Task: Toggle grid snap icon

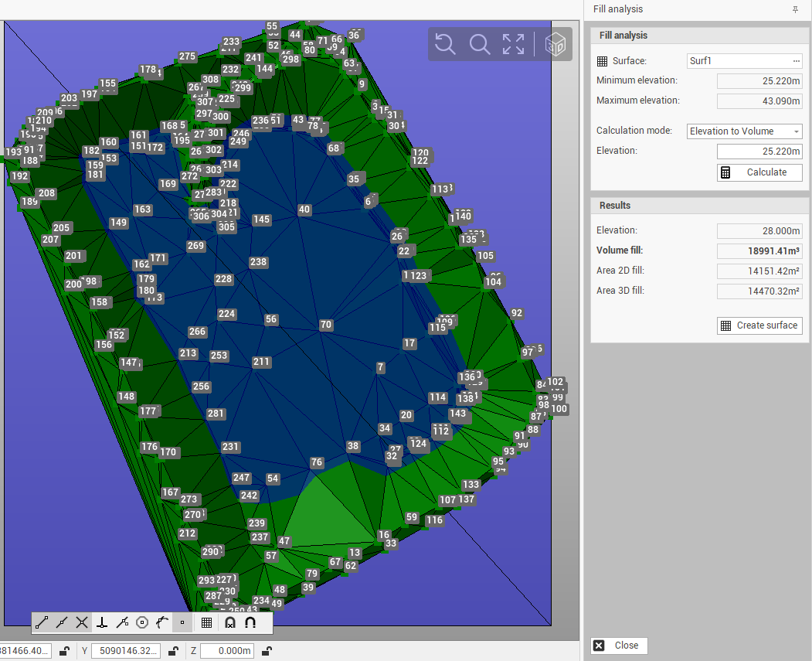Action: click(x=206, y=622)
